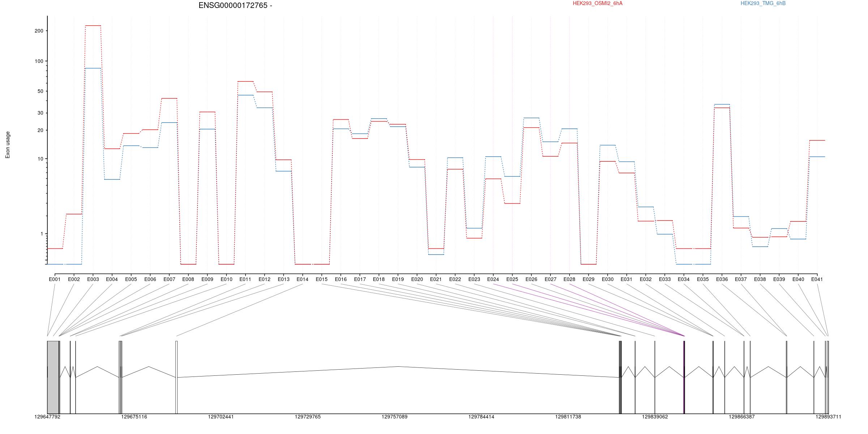Select exon label E016
Screen dimensions: 868x434
[x=341, y=279]
